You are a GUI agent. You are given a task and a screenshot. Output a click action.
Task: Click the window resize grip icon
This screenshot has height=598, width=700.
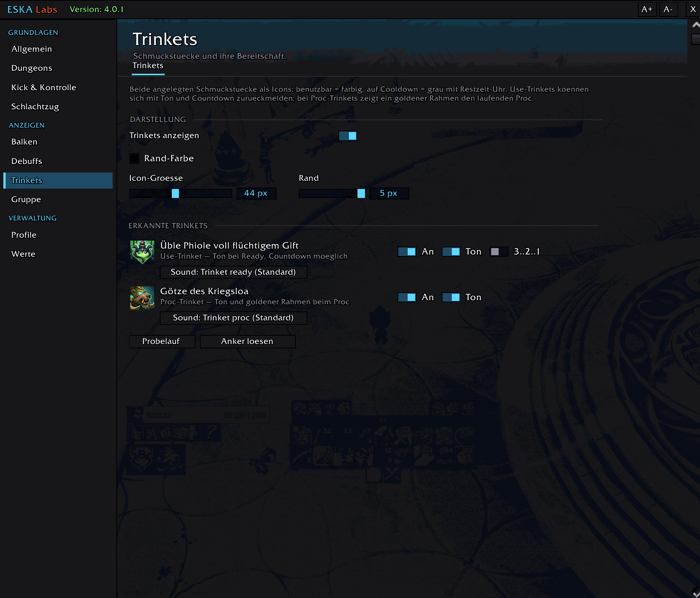click(x=696, y=593)
